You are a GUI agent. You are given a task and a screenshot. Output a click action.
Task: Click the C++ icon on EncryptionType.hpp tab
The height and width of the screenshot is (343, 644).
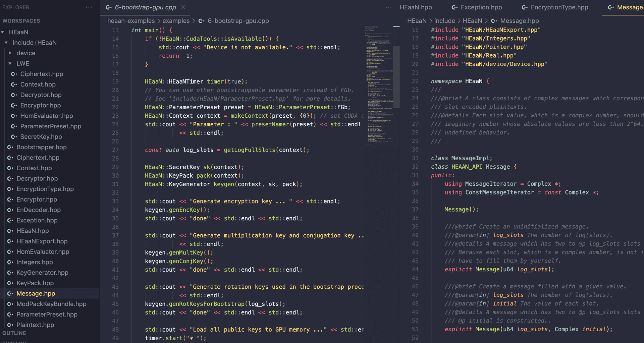(x=524, y=7)
